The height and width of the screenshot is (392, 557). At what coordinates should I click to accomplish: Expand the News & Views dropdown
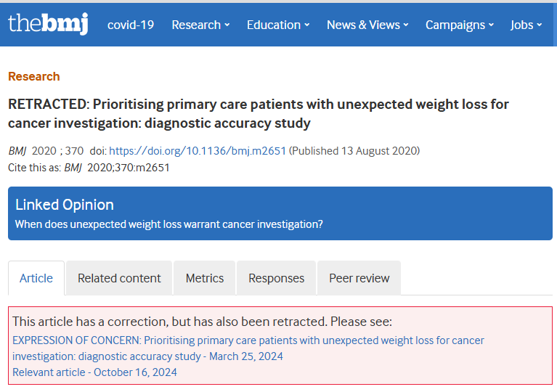[x=367, y=25]
